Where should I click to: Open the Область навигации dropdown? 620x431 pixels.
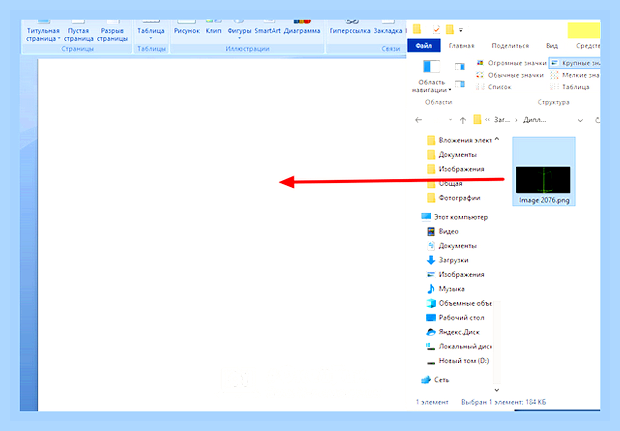[431, 77]
